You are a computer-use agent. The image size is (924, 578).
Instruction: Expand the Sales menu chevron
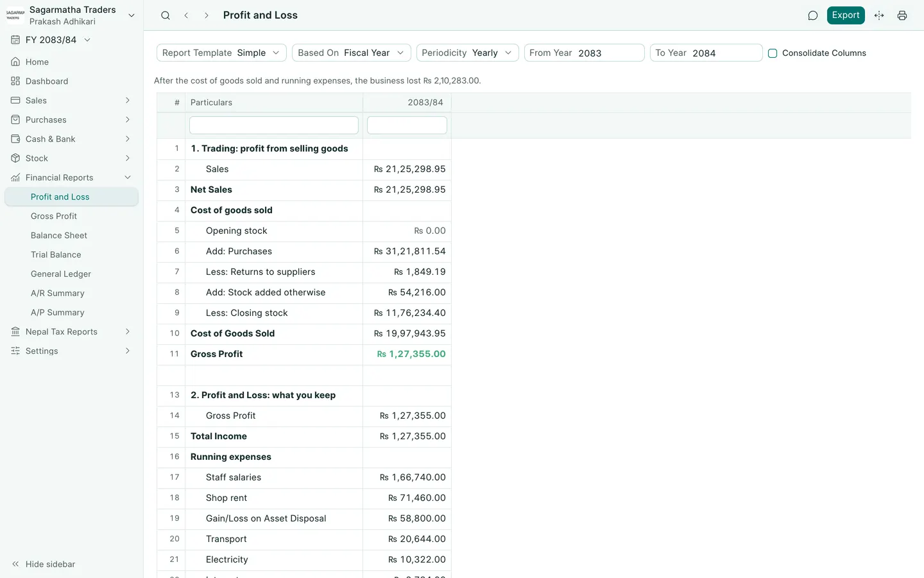click(x=128, y=100)
